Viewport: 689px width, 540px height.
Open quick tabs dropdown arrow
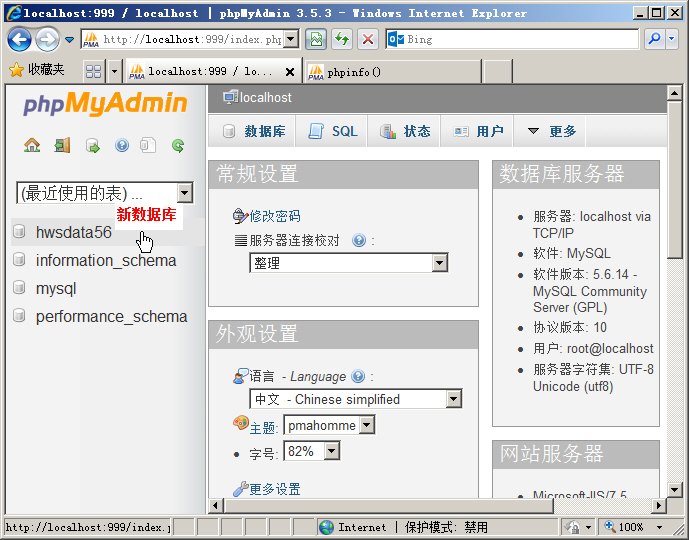coord(115,71)
